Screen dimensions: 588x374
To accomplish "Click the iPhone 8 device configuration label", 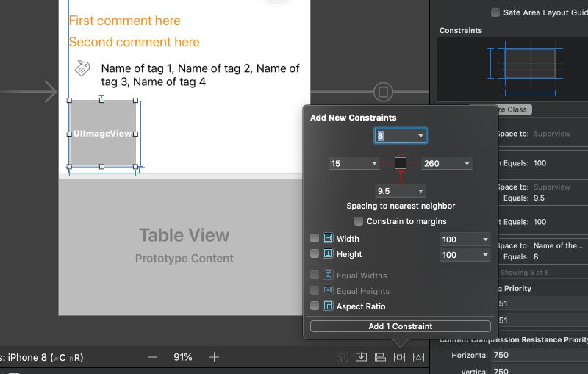I will coord(42,357).
